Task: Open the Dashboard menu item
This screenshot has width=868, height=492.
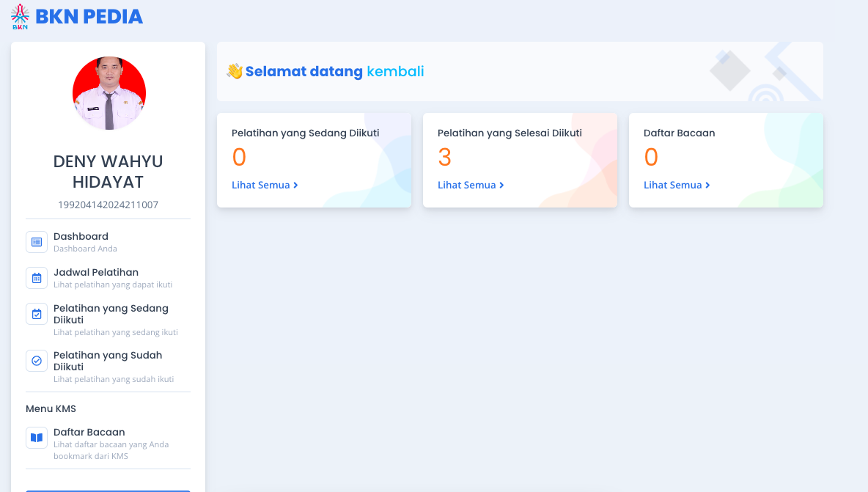Action: pos(81,237)
